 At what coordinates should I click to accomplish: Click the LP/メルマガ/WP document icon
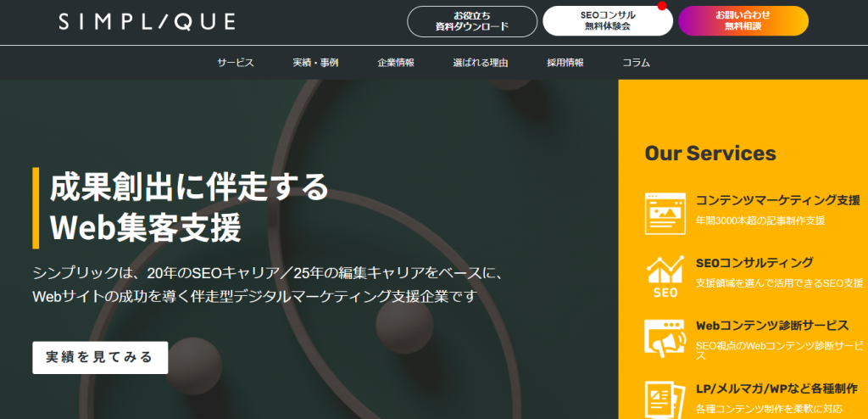(665, 397)
